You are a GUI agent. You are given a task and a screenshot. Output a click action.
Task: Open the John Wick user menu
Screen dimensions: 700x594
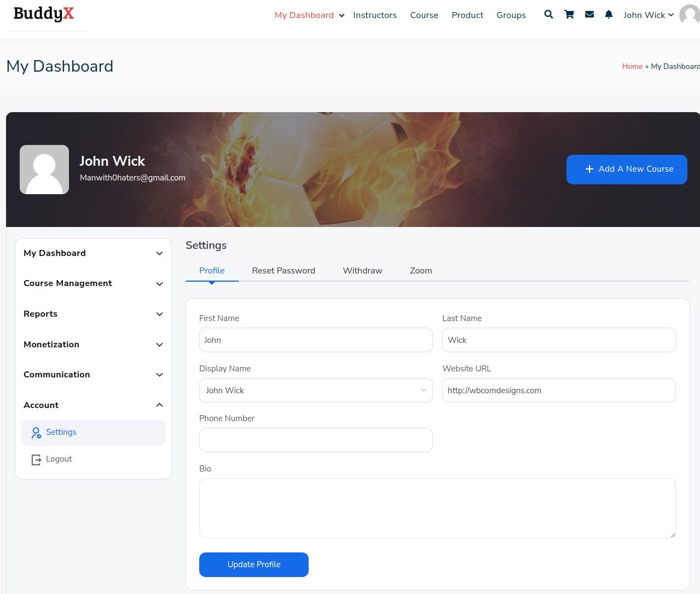[x=648, y=15]
